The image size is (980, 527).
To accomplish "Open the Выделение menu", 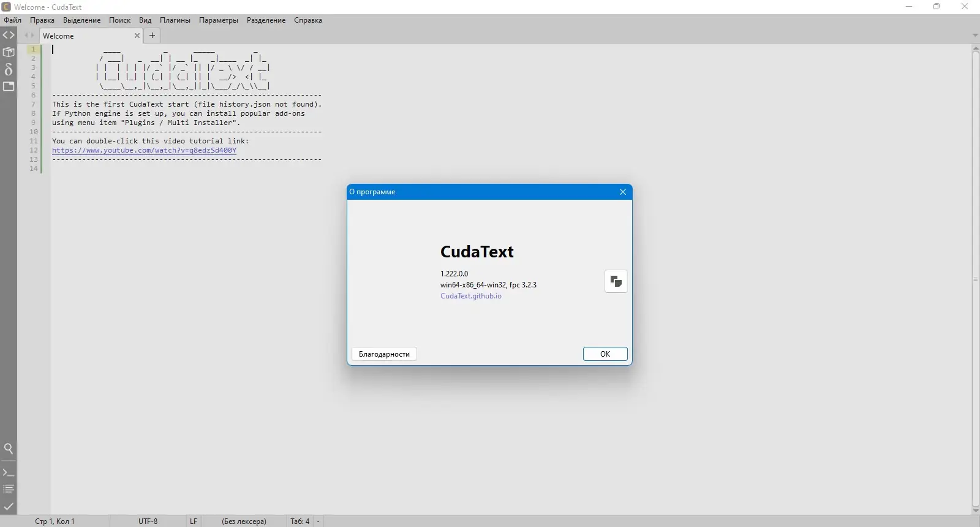I will click(x=81, y=20).
